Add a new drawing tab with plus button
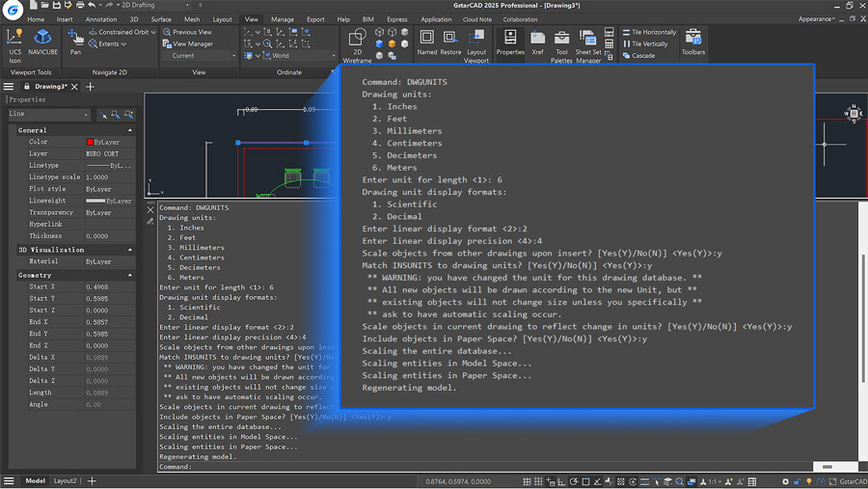The width and height of the screenshot is (868, 489). coord(91,87)
